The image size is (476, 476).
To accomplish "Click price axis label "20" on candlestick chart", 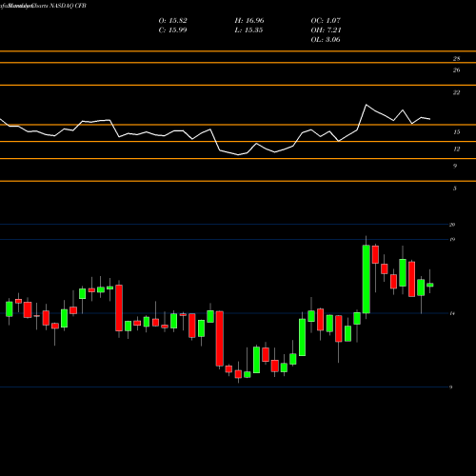I will 452,225.
